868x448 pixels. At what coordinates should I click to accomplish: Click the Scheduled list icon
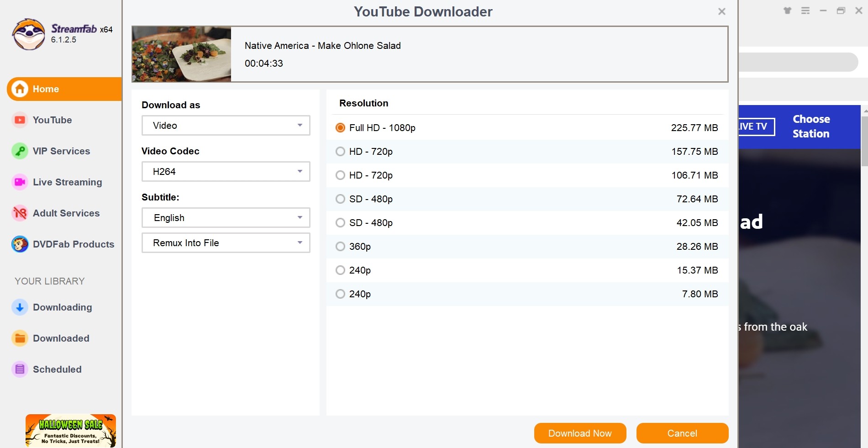point(20,369)
